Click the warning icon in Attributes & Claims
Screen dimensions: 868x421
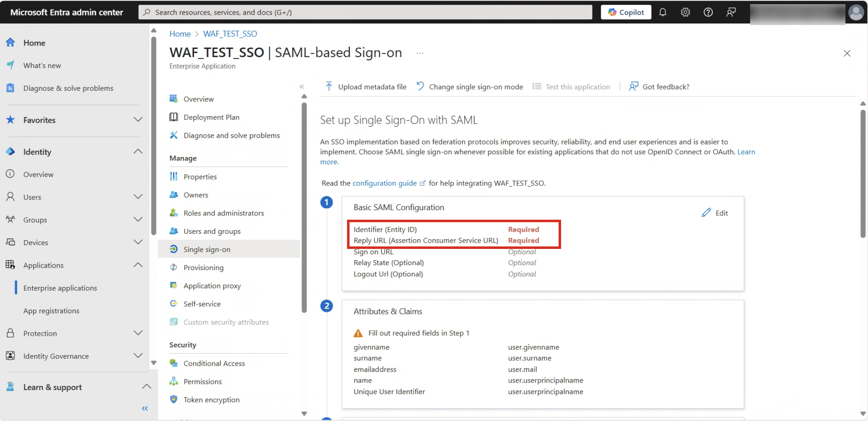(x=358, y=333)
